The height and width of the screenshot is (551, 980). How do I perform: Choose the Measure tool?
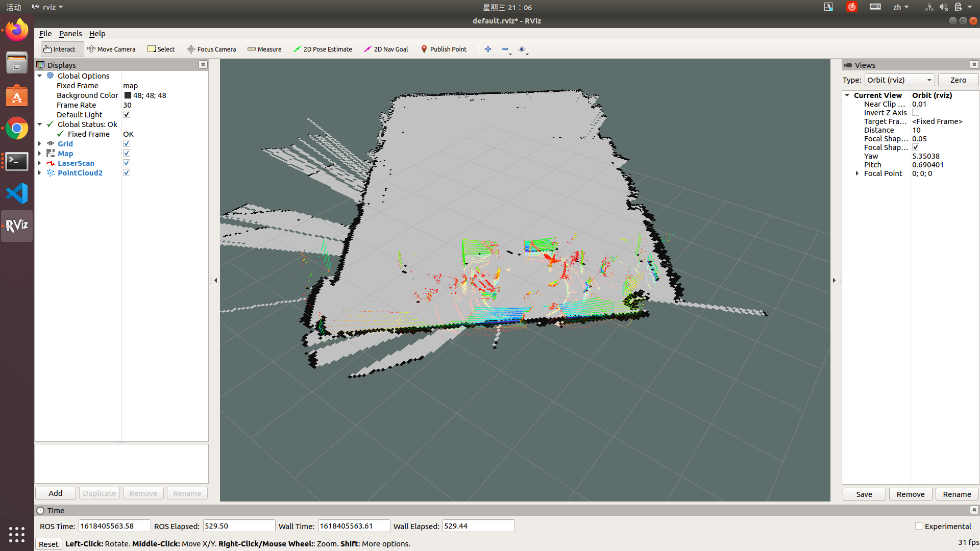(x=264, y=49)
